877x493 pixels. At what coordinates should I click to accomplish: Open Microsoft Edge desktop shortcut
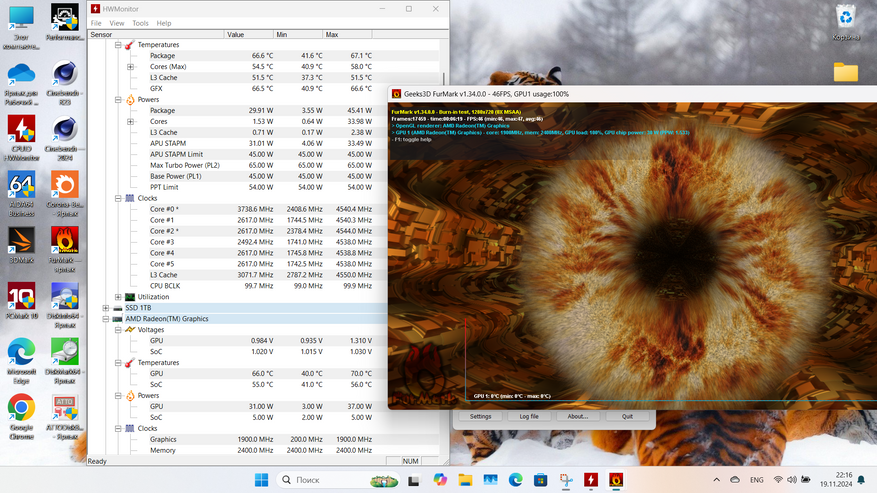21,360
